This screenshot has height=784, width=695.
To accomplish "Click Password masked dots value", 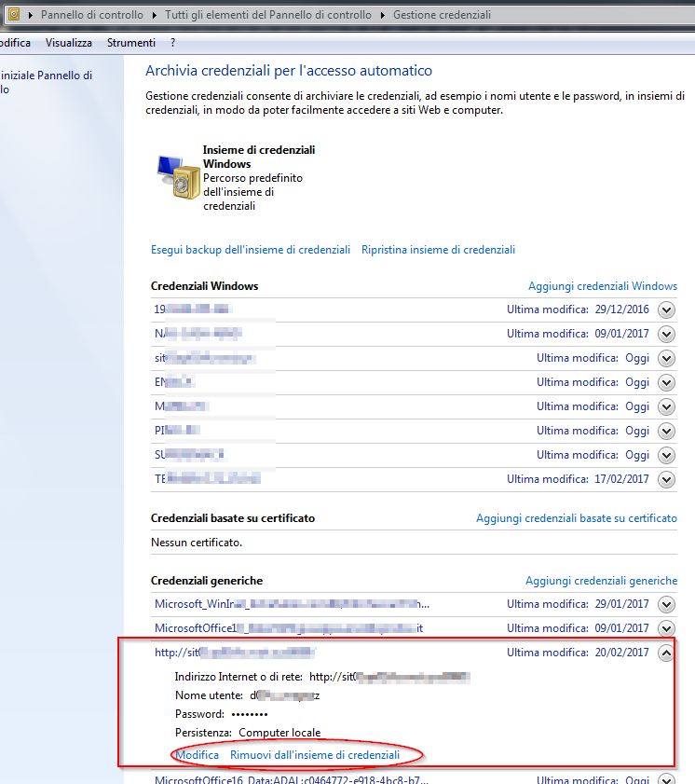I will (250, 714).
